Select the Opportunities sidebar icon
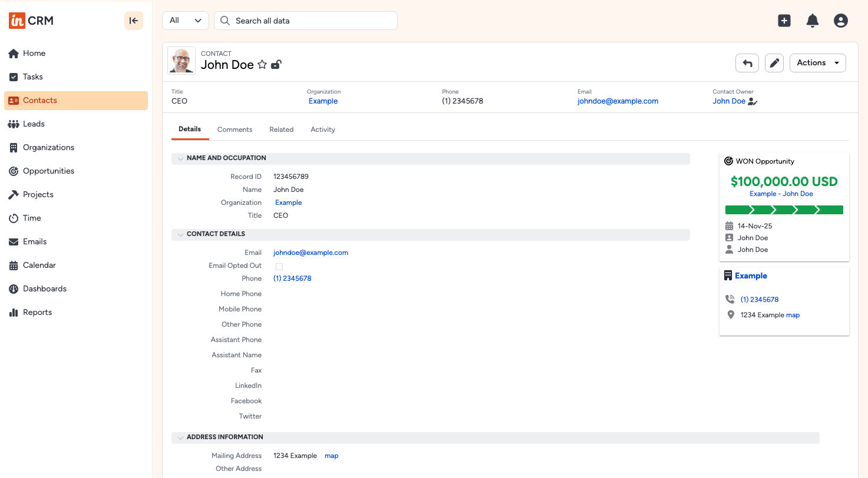Image resolution: width=868 pixels, height=478 pixels. (x=13, y=171)
